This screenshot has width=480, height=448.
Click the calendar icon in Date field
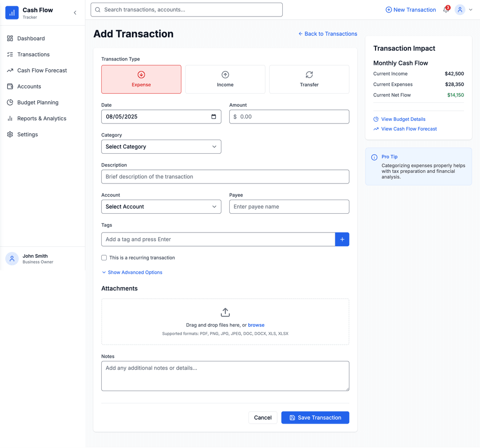click(214, 117)
